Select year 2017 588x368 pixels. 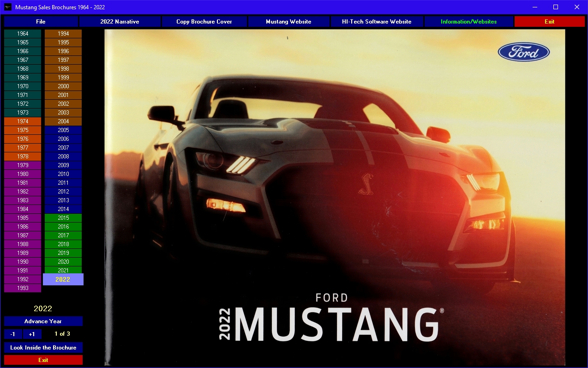(63, 235)
